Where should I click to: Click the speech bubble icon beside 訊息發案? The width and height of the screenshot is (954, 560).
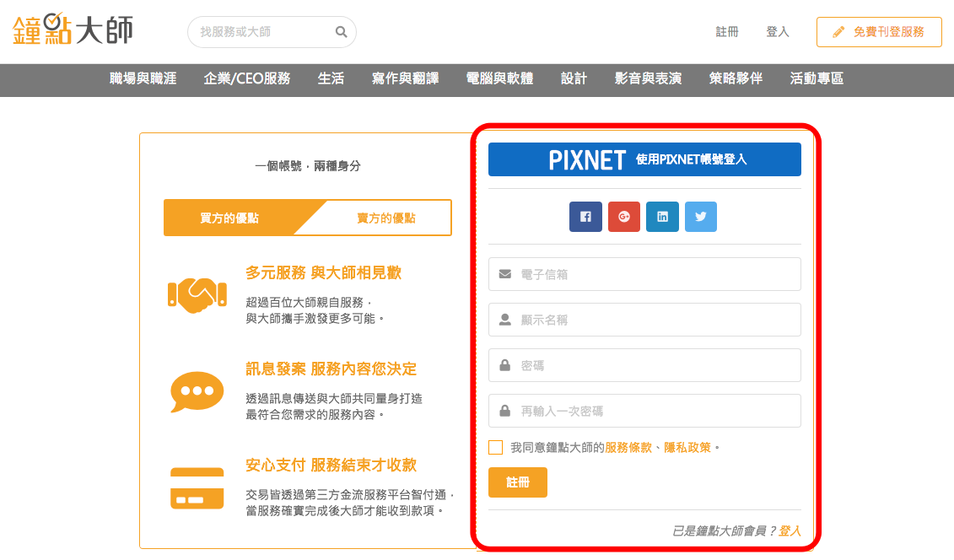point(197,390)
